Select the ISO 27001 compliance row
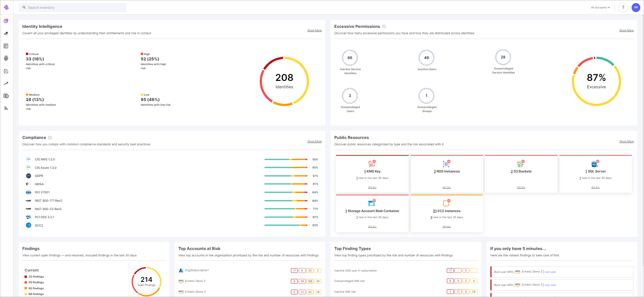The height and width of the screenshot is (297, 644). (172, 192)
